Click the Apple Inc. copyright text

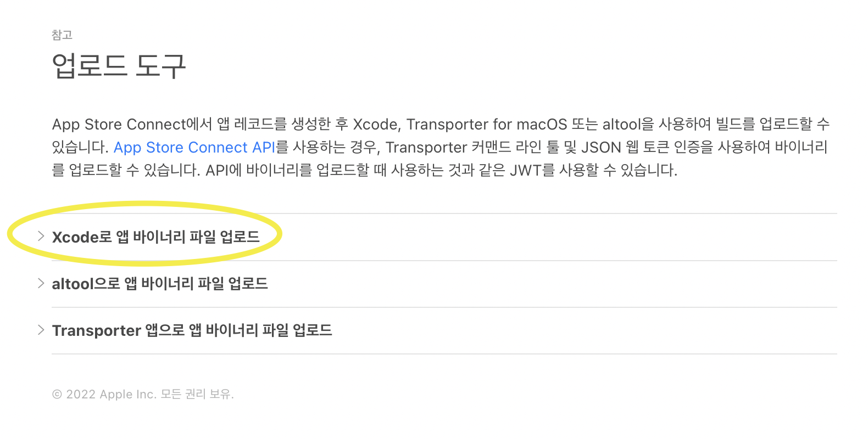click(142, 393)
